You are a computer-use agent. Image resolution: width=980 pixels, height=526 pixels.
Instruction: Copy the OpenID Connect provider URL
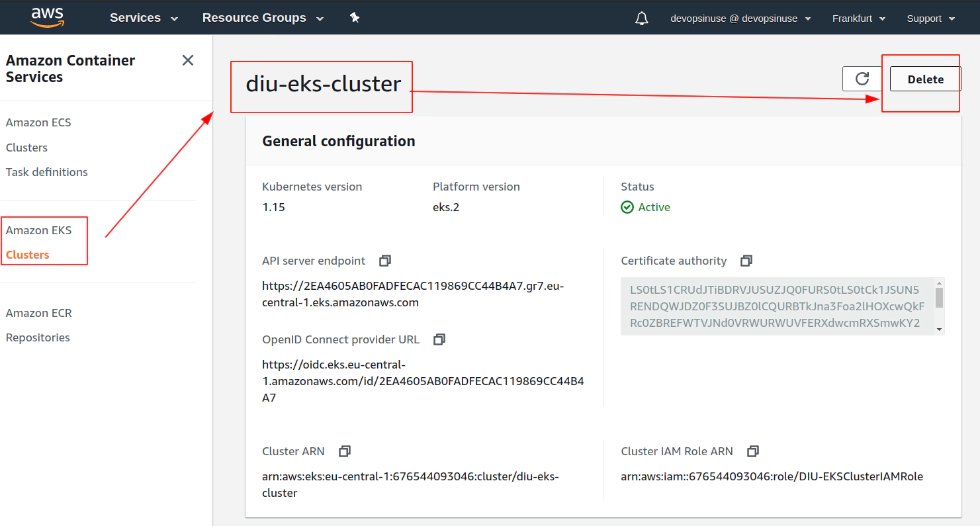pyautogui.click(x=439, y=339)
